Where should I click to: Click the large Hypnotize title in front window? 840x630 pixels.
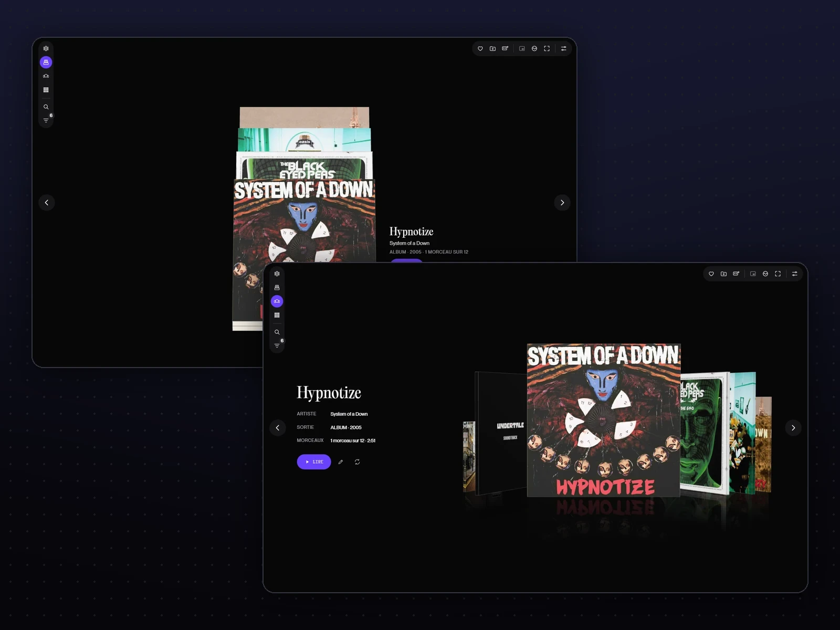pos(329,393)
